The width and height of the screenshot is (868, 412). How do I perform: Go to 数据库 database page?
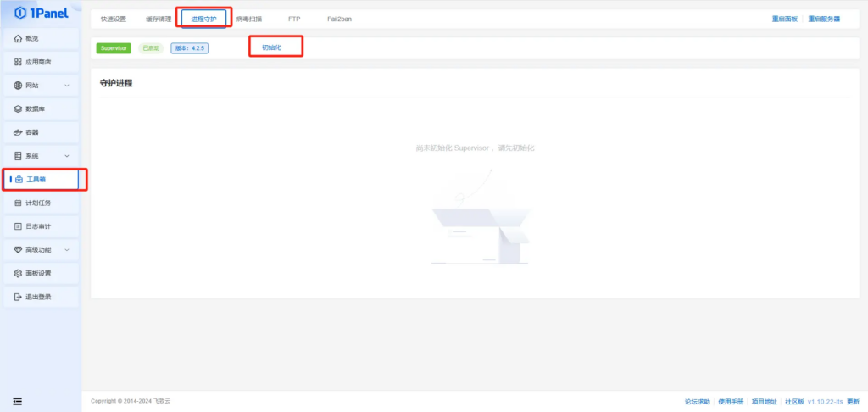[x=36, y=109]
